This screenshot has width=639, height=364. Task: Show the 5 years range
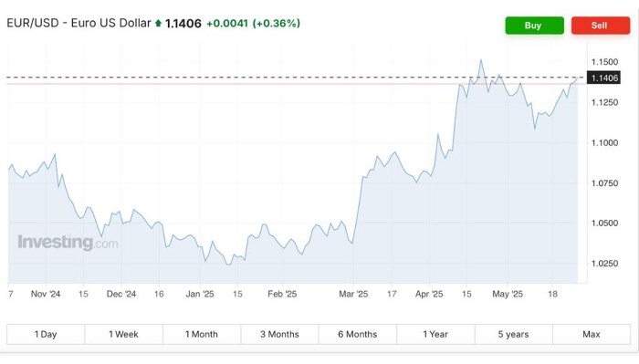513,334
